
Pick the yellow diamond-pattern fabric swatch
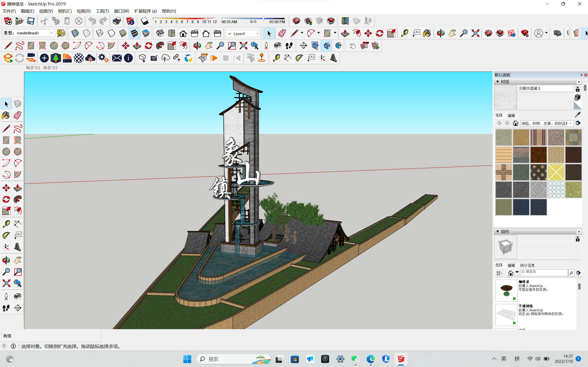556,172
